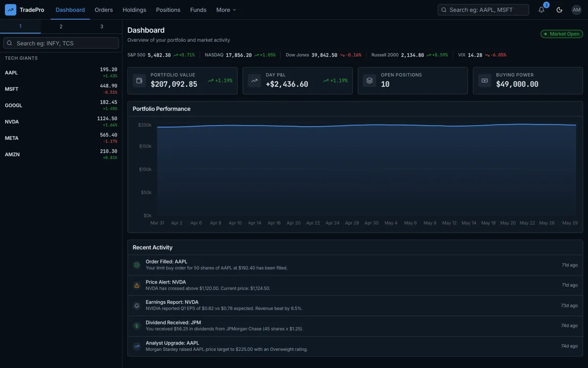Switch to watchlist tab 3
Image resolution: width=588 pixels, height=368 pixels.
click(101, 26)
